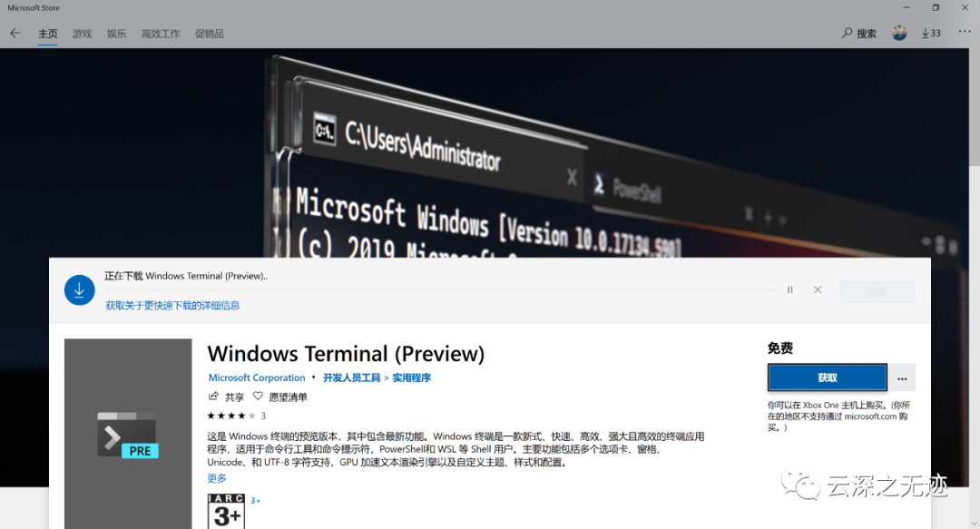Click the download progress bar
The image size is (980, 529).
pos(440,290)
